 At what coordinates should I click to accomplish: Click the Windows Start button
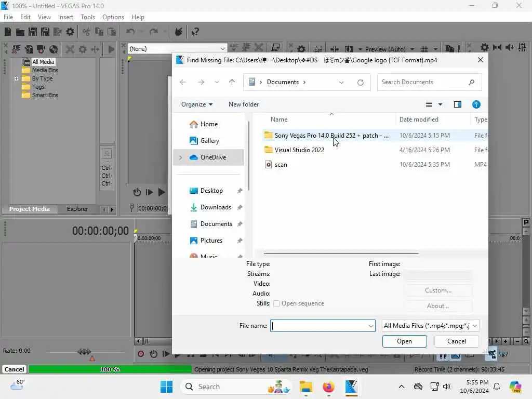pyautogui.click(x=167, y=387)
